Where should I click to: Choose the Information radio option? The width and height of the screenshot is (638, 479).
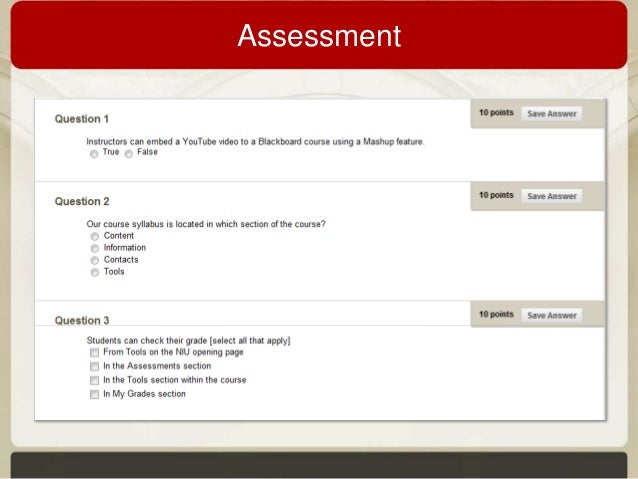(x=95, y=248)
